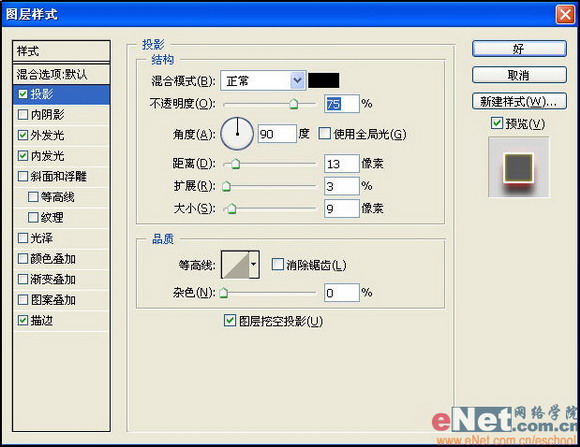Click the 新建样式 button
Viewport: 580px width, 447px height.
(519, 101)
